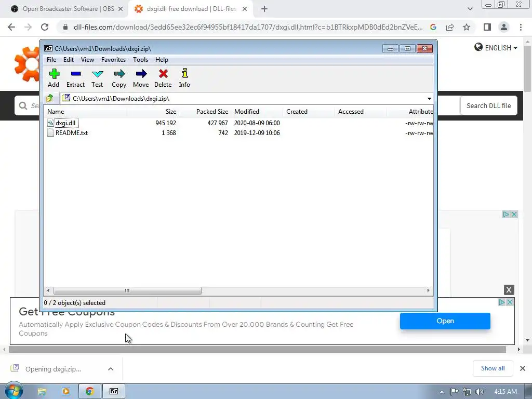Screen dimensions: 532x399
Task: Click Chrome's back arrow
Action: (11, 27)
